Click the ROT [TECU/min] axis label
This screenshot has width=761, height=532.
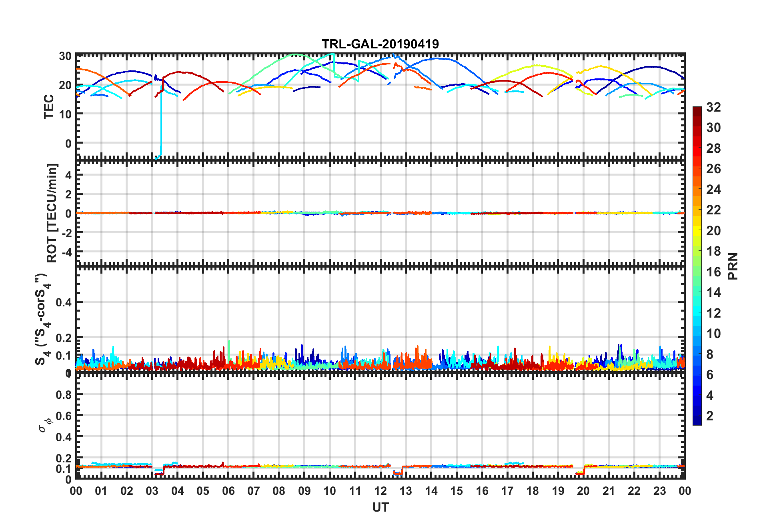52,213
